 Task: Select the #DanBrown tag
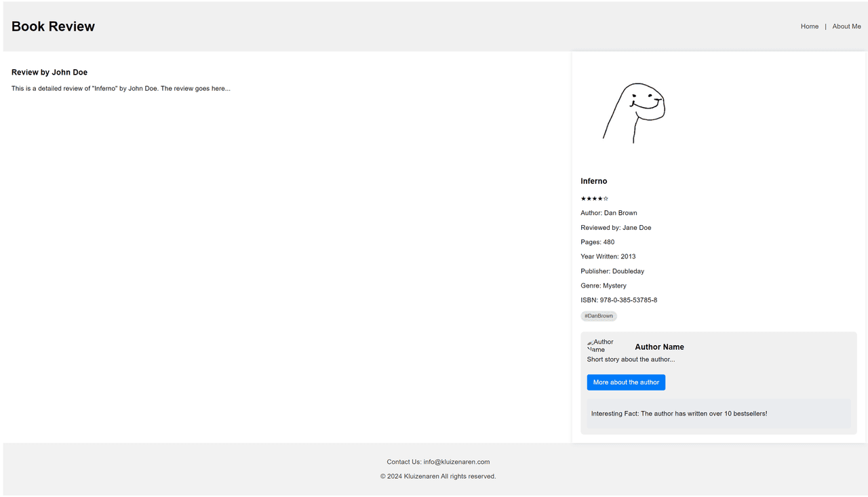coord(599,316)
